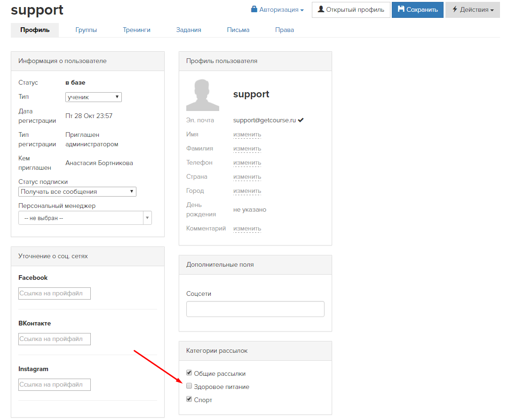This screenshot has height=420, width=508.
Task: Edit the Телефон field via изменить
Action: (x=247, y=163)
